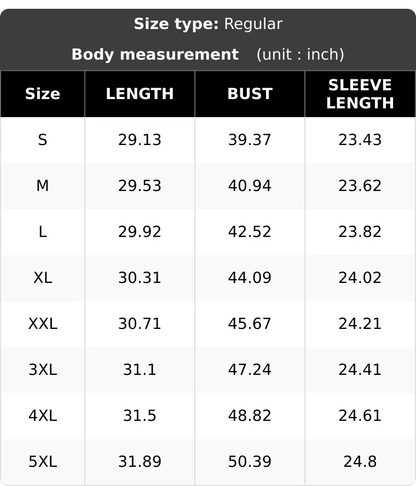Click the BUST column header
This screenshot has height=486, width=416.
tap(250, 94)
